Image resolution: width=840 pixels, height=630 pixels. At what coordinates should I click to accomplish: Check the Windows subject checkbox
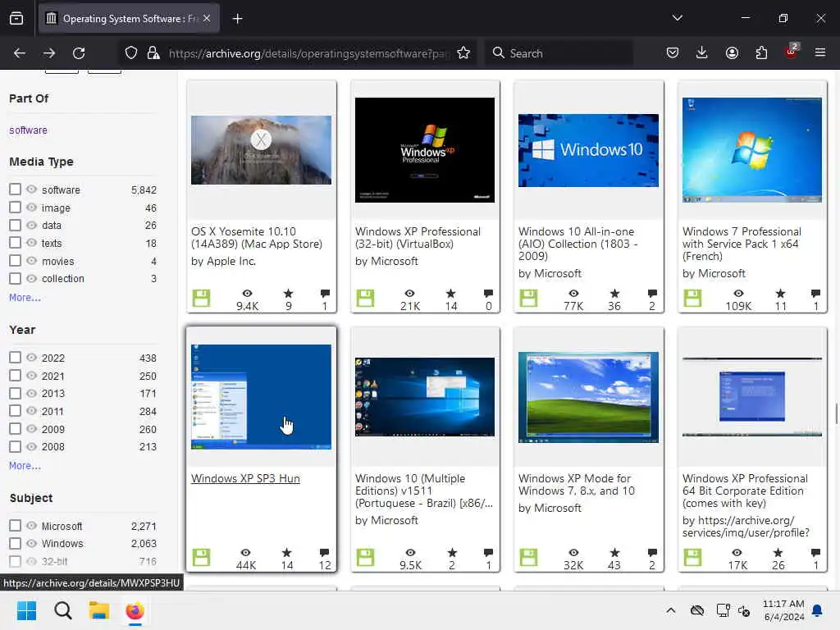[15, 543]
